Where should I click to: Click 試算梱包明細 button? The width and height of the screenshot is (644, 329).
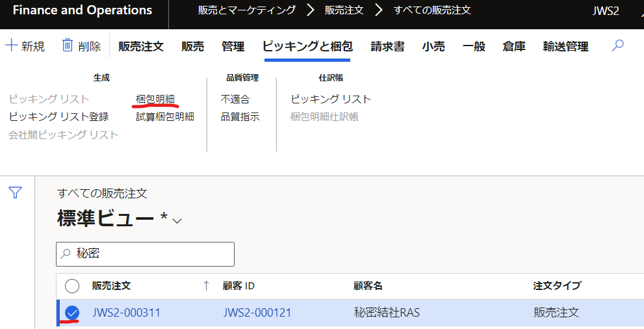[x=165, y=116]
